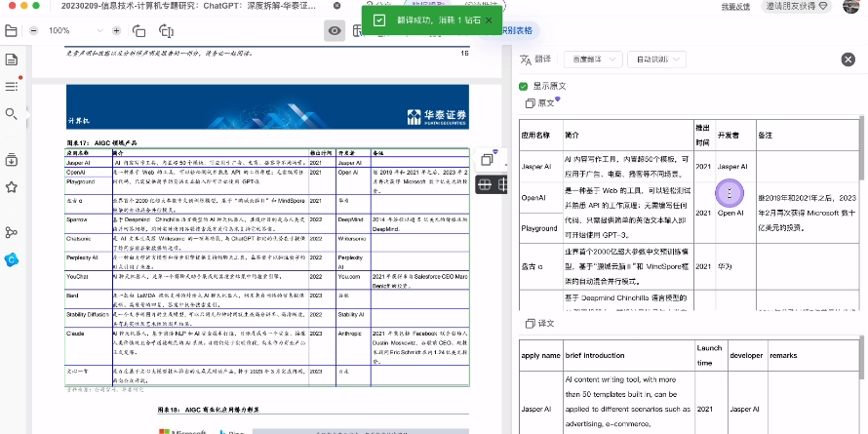Close the ChatGPT report document tab
Image resolution: width=868 pixels, height=434 pixels.
click(x=337, y=6)
